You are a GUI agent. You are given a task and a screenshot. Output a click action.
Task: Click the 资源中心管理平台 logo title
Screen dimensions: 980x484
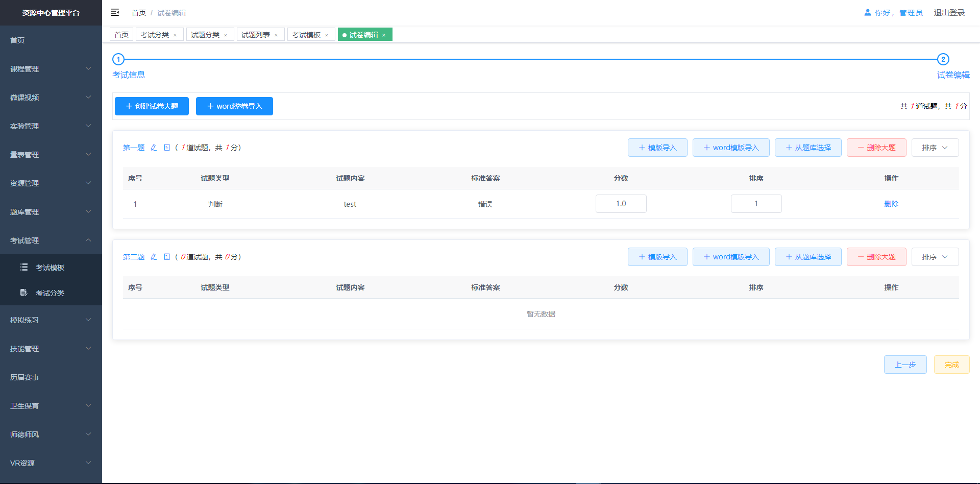click(51, 13)
